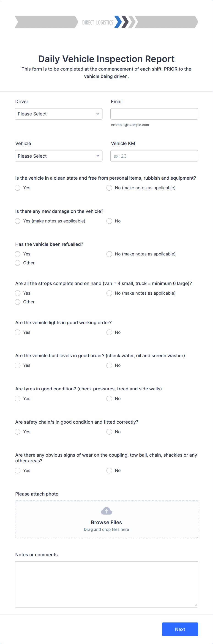Select Yes for vehicle clean state question
Image resolution: width=213 pixels, height=644 pixels.
(x=17, y=187)
